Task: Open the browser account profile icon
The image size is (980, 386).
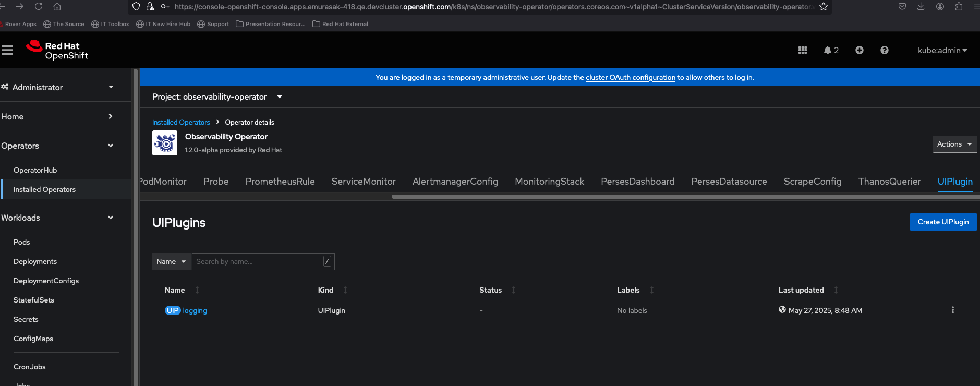Action: [940, 6]
